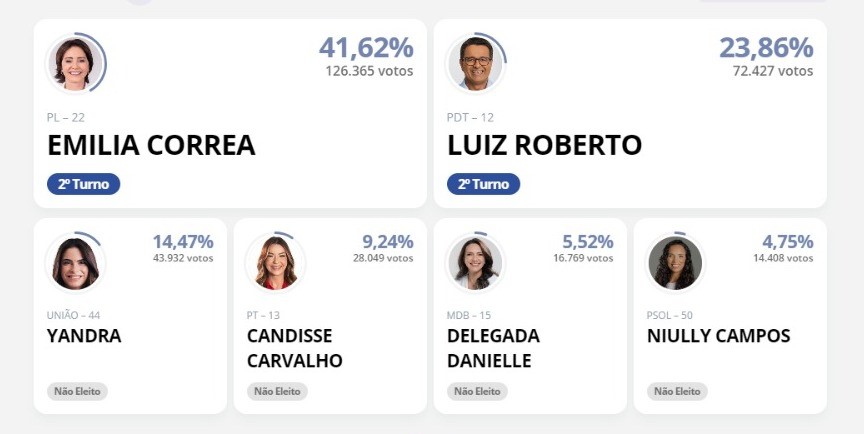Click Delegada Danielle's candidate photo
864x434 pixels.
pos(475,263)
